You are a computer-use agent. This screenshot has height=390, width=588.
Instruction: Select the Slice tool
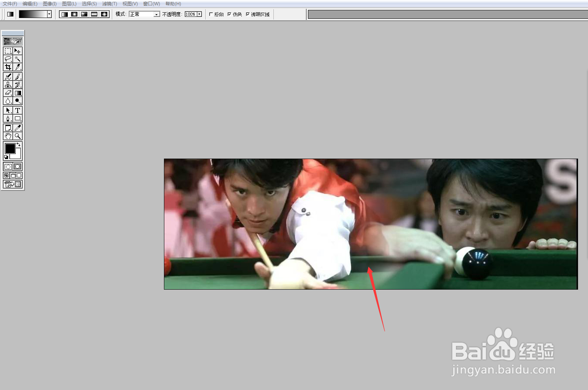(18, 67)
